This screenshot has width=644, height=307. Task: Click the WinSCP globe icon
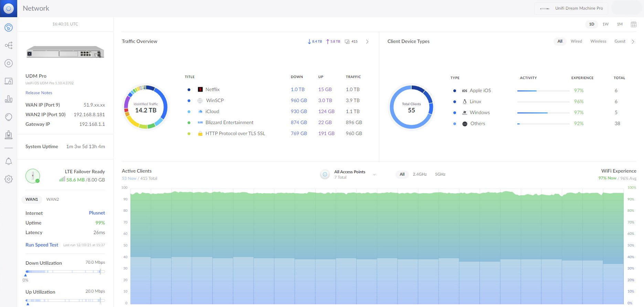[x=200, y=100]
